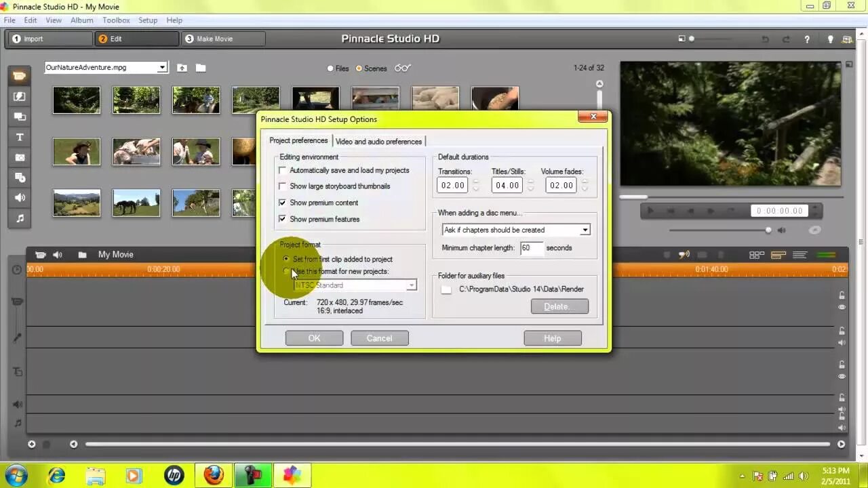Viewport: 868px width, 488px height.
Task: Open HP app in the taskbar
Action: [174, 475]
